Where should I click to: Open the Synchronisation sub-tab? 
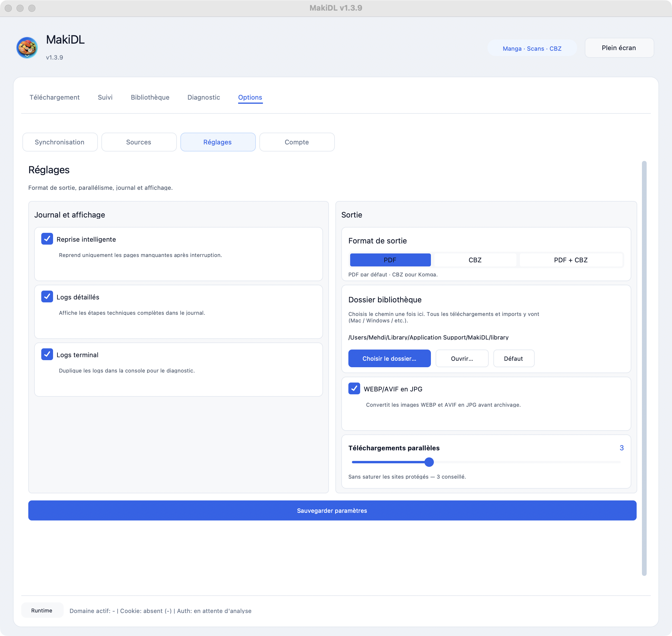pos(60,142)
